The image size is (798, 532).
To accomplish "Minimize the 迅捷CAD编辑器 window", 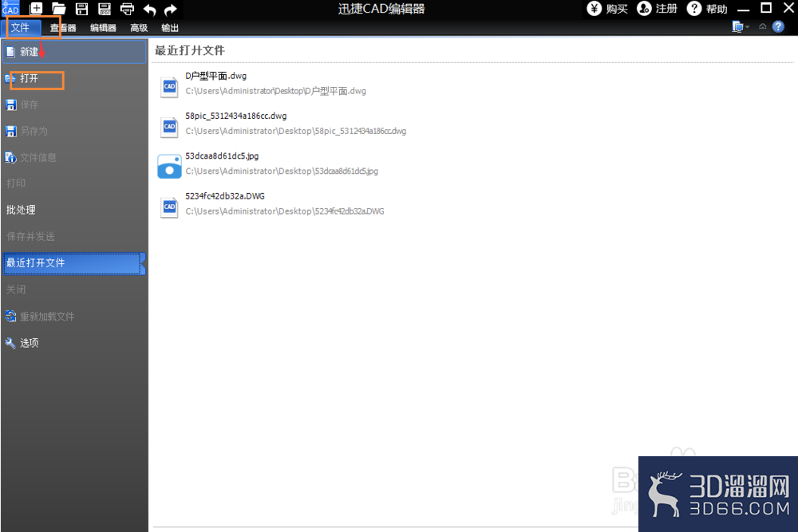I will point(744,9).
